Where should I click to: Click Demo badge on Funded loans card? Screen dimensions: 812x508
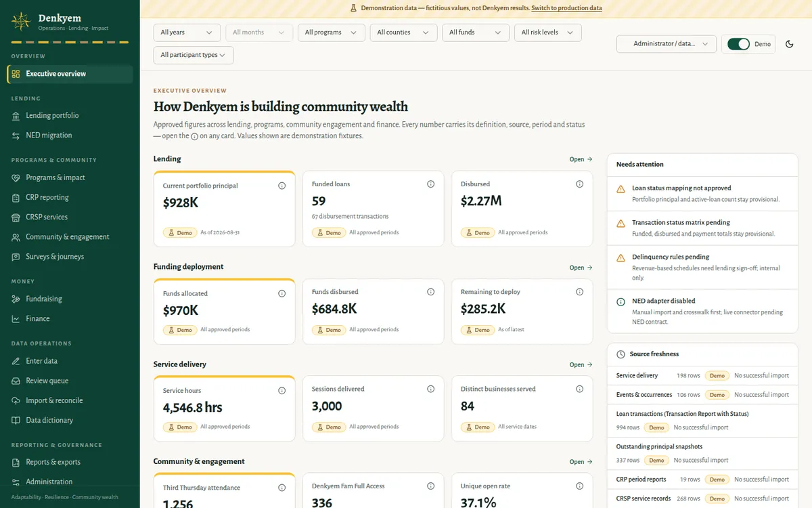(x=328, y=232)
